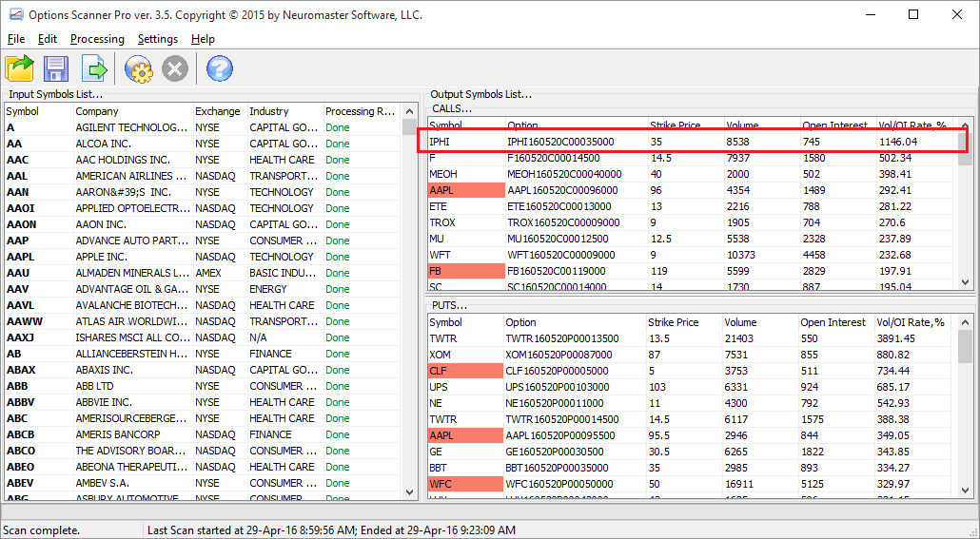980x539 pixels.
Task: Sort PUTS table by Option header
Action: click(575, 322)
